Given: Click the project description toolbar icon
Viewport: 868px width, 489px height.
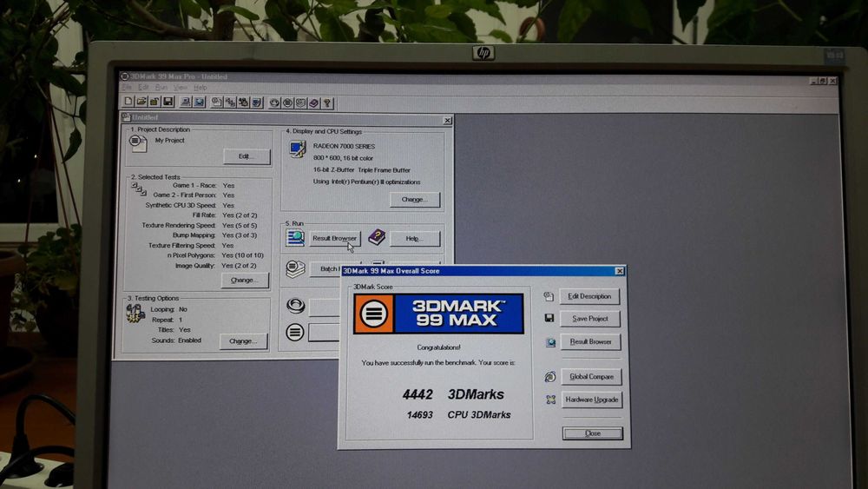Looking at the screenshot, I should click(x=217, y=102).
